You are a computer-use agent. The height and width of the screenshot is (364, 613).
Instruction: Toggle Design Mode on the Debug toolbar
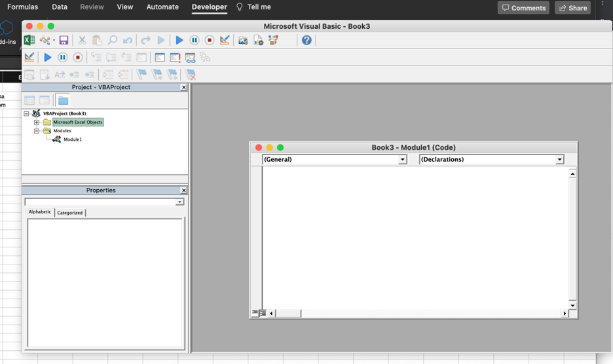[29, 58]
